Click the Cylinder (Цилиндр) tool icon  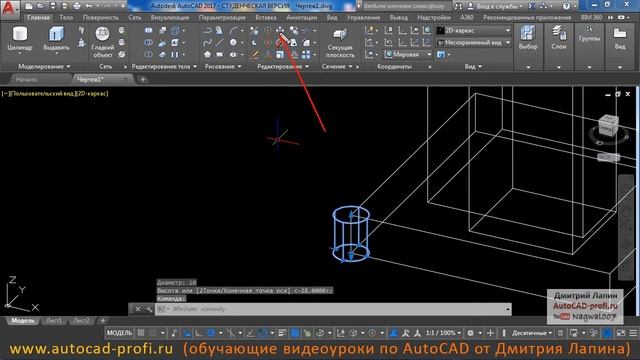[20, 35]
